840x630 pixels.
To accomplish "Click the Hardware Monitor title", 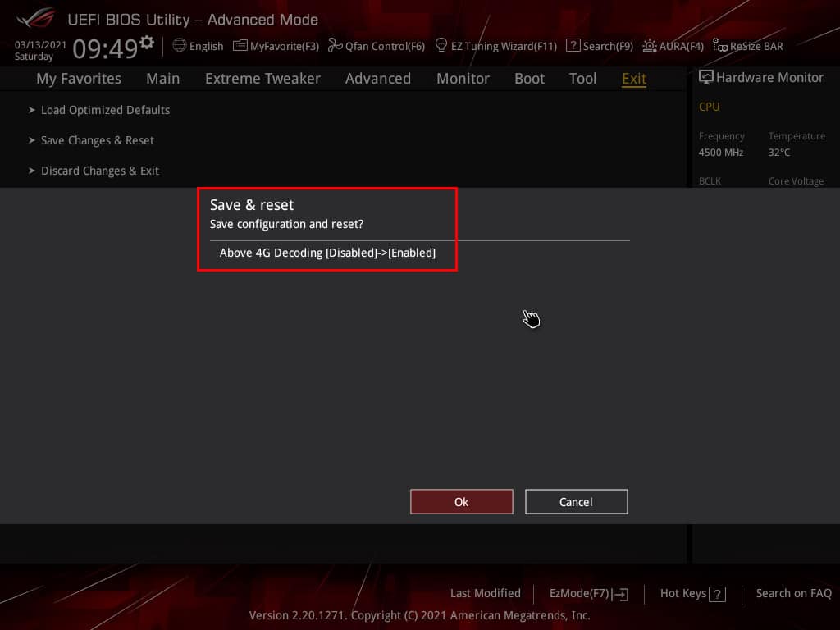I will pos(769,77).
